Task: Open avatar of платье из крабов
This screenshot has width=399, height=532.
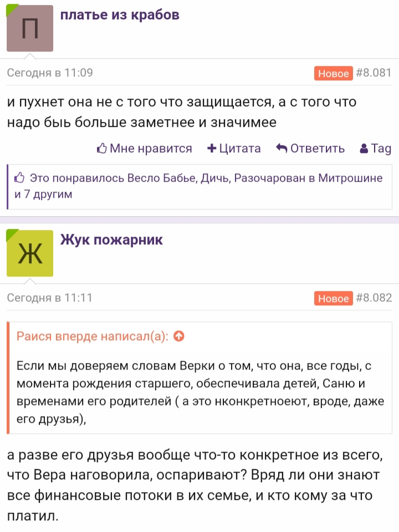Action: pos(30,28)
